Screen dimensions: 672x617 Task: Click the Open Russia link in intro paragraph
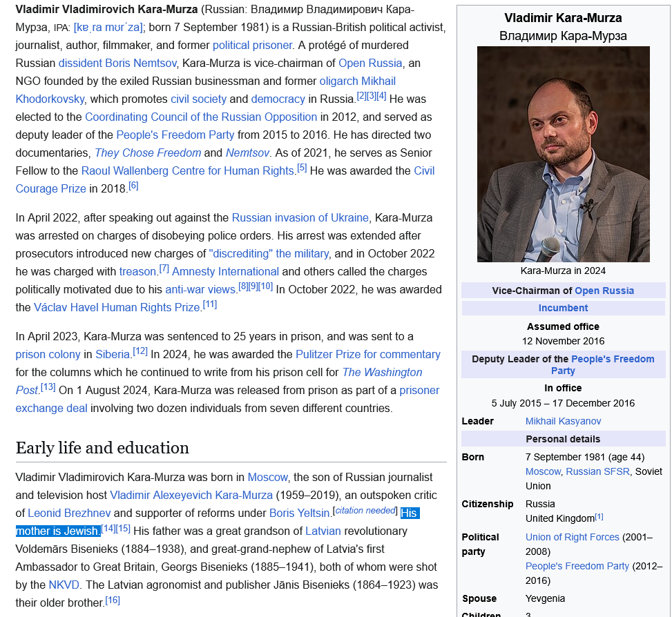370,63
